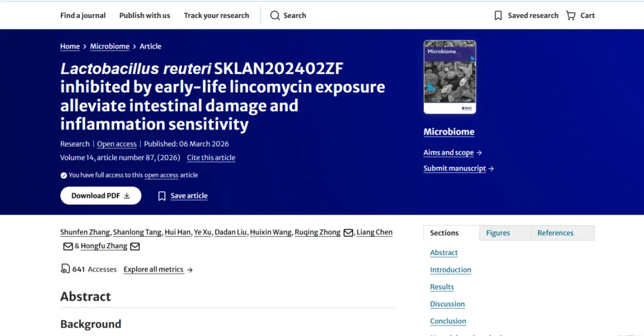Click the Saved research bookmark icon
Viewport: 644px width, 336px height.
click(x=498, y=15)
